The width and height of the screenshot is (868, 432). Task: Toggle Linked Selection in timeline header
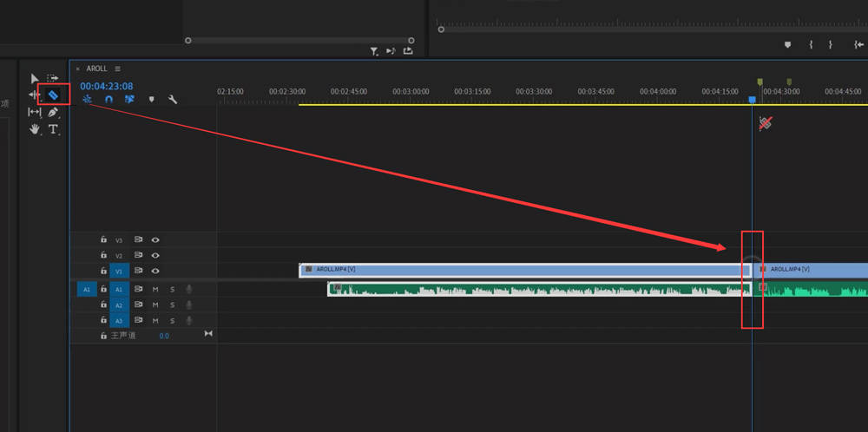pos(129,100)
